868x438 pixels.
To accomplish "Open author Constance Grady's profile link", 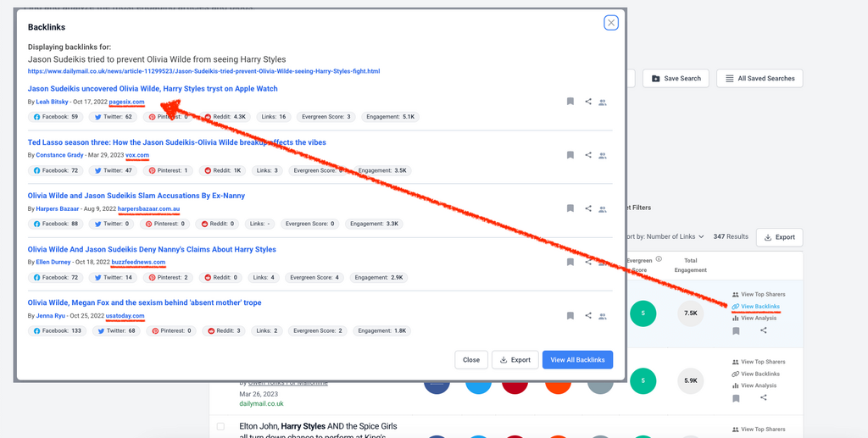I will coord(59,155).
